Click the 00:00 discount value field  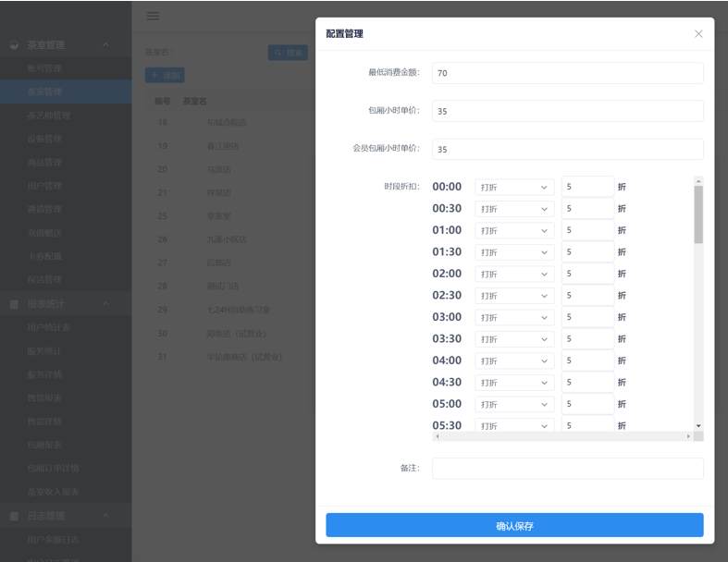(x=587, y=187)
